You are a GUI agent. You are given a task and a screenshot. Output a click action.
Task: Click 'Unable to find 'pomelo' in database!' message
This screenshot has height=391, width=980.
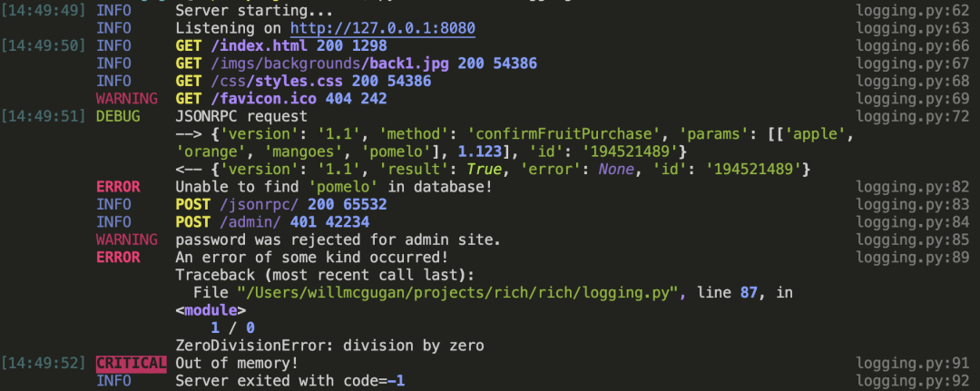pyautogui.click(x=334, y=187)
